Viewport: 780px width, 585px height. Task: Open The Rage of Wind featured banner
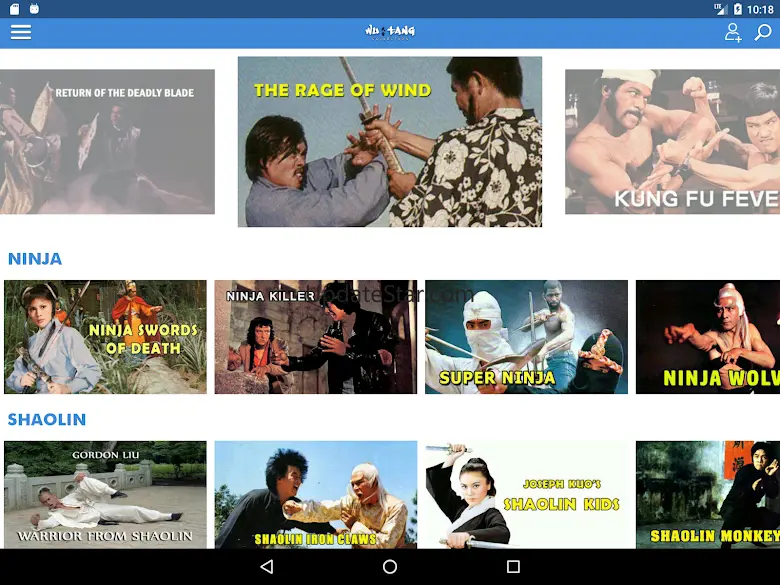click(x=390, y=142)
